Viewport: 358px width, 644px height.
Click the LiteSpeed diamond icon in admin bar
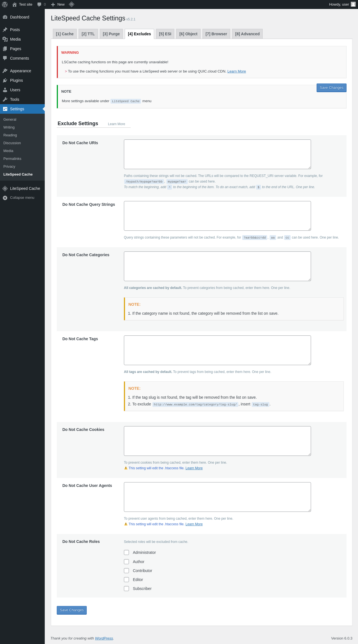click(72, 4)
